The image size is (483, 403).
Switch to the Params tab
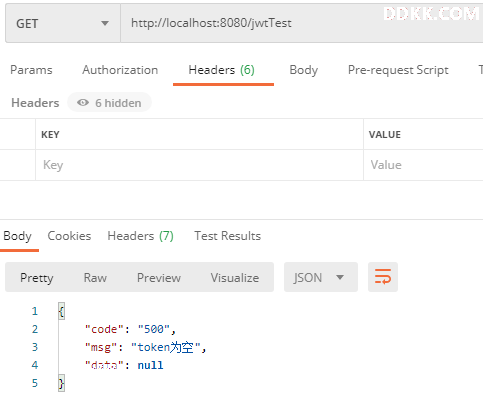31,70
